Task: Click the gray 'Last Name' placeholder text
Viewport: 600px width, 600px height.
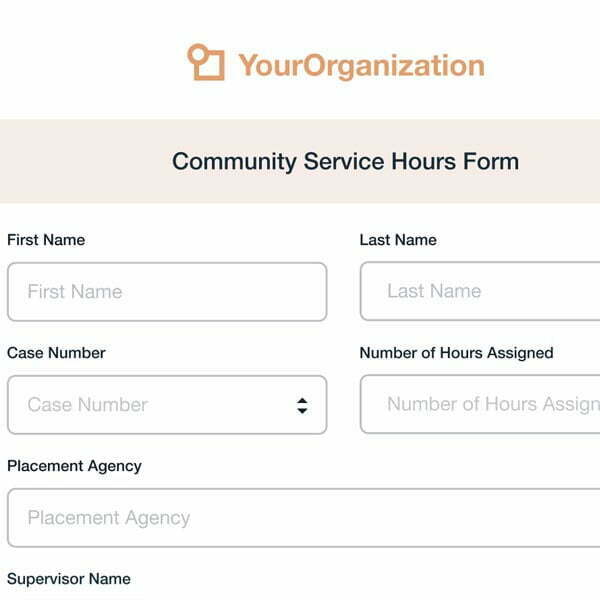Action: tap(434, 291)
